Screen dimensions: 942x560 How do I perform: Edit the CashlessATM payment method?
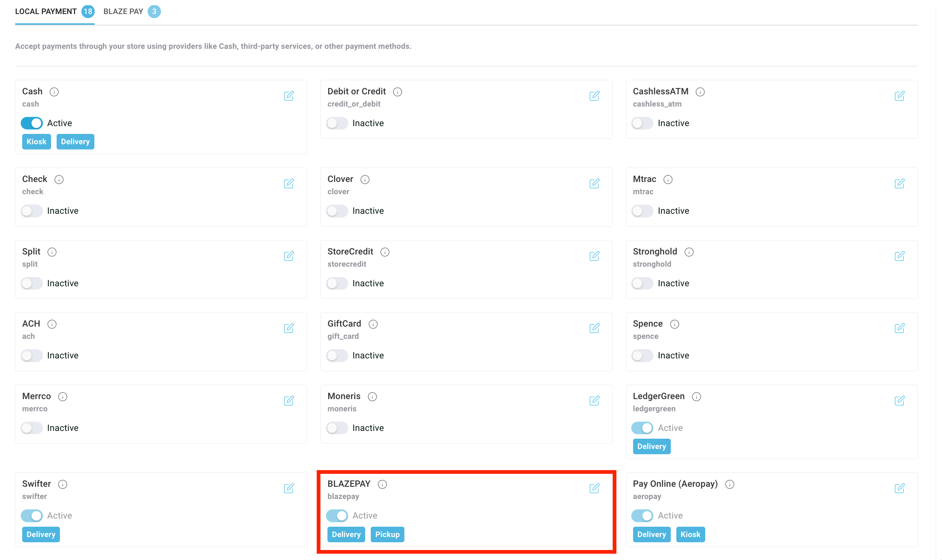pyautogui.click(x=899, y=96)
